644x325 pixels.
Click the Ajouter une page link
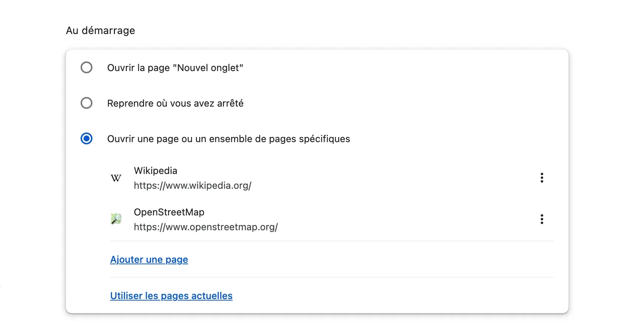click(149, 259)
